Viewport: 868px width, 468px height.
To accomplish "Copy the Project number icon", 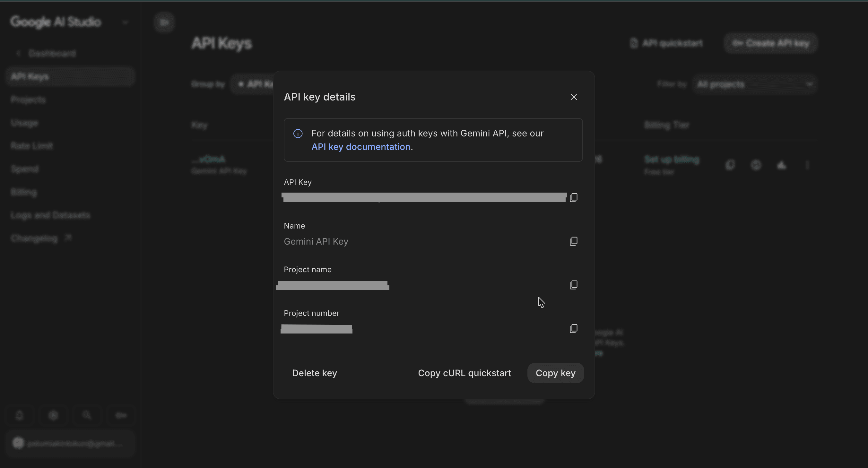I will [x=574, y=328].
